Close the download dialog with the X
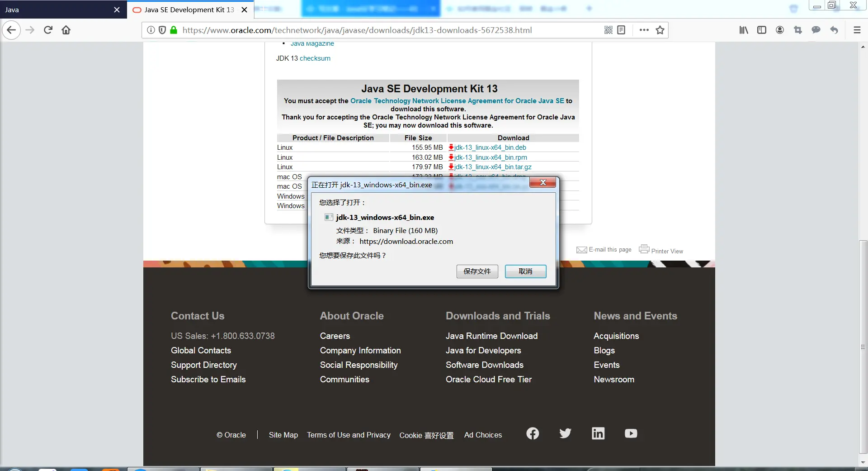The image size is (868, 471). 543,182
